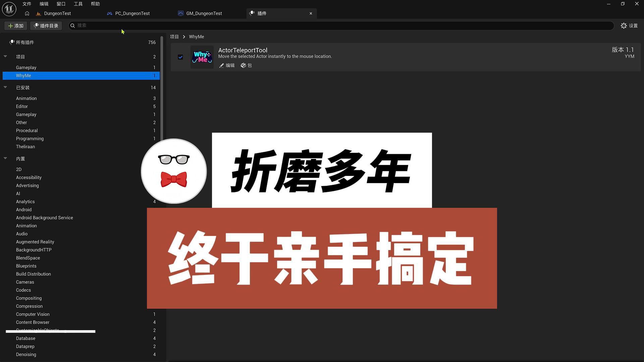Select the Procedural installed category

point(27,130)
